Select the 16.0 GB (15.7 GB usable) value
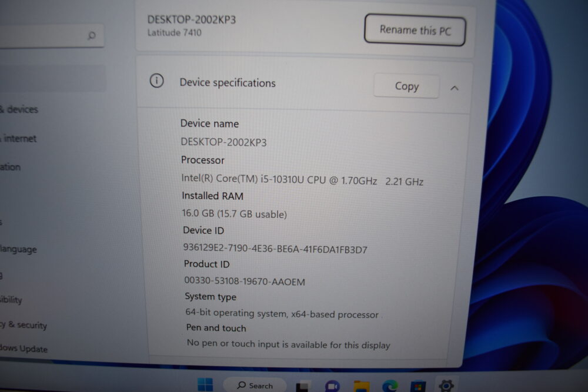This screenshot has width=588, height=392. 235,213
